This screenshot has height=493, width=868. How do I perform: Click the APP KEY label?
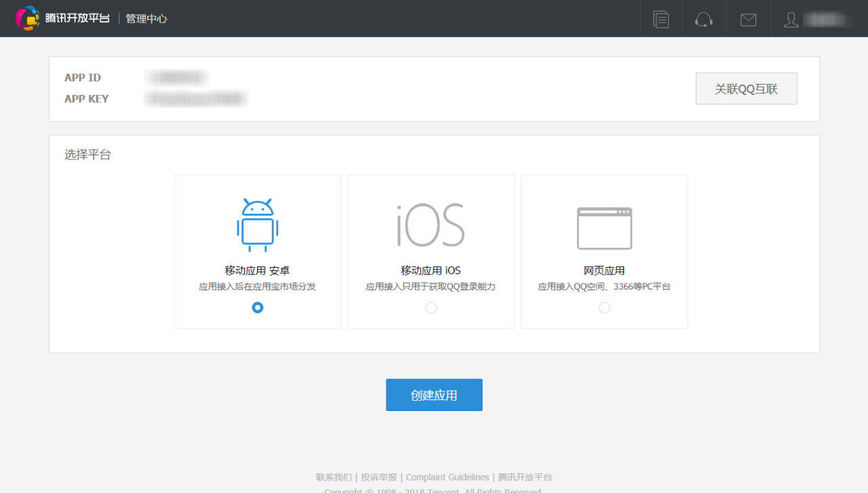[x=87, y=99]
